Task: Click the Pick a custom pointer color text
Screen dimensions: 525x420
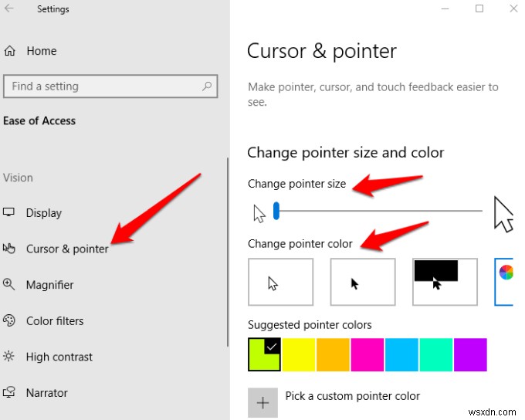Action: [x=353, y=396]
